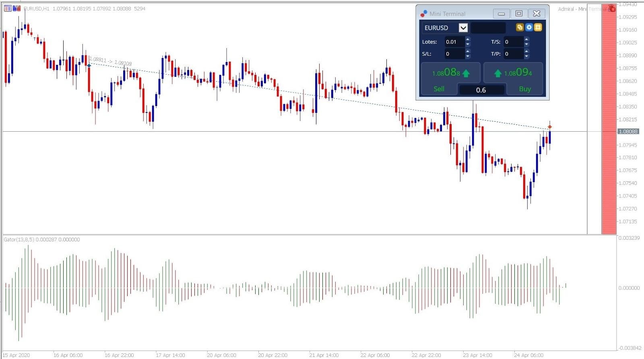Click the Mini Terminal logo icon
The height and width of the screenshot is (359, 644).
[x=423, y=14]
